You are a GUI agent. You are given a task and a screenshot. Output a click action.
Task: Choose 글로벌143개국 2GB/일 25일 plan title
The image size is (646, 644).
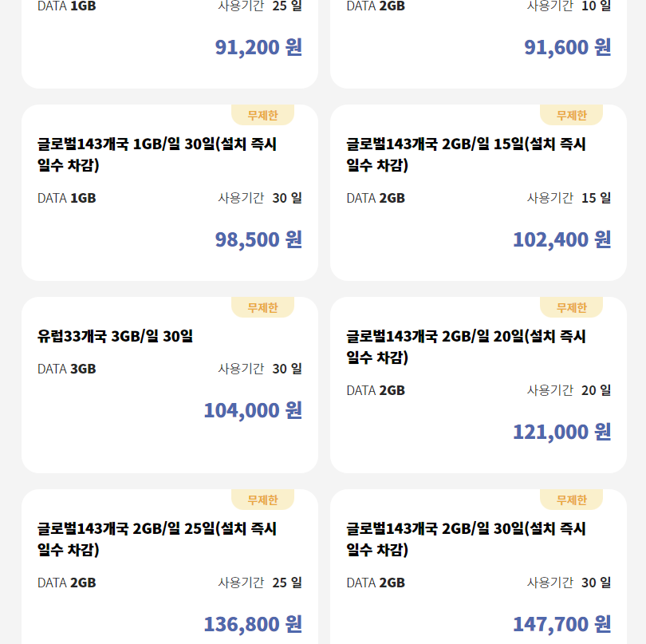(x=157, y=539)
